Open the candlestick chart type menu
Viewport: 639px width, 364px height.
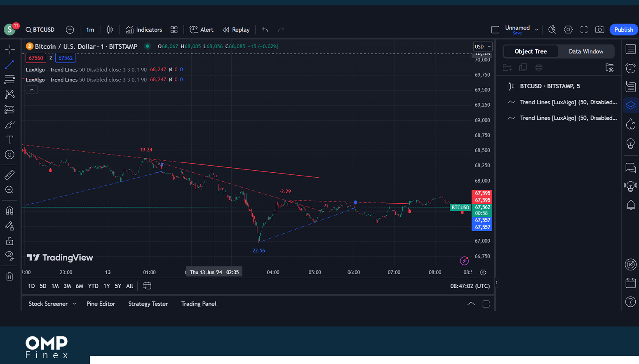110,30
